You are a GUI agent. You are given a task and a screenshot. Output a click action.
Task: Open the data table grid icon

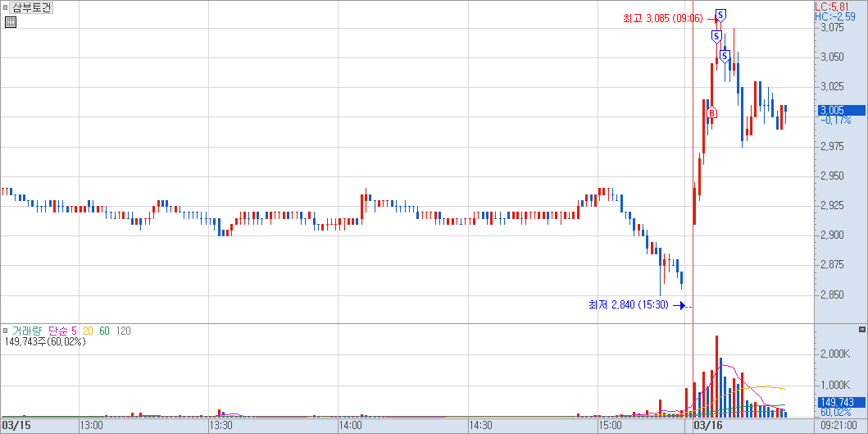11,22
